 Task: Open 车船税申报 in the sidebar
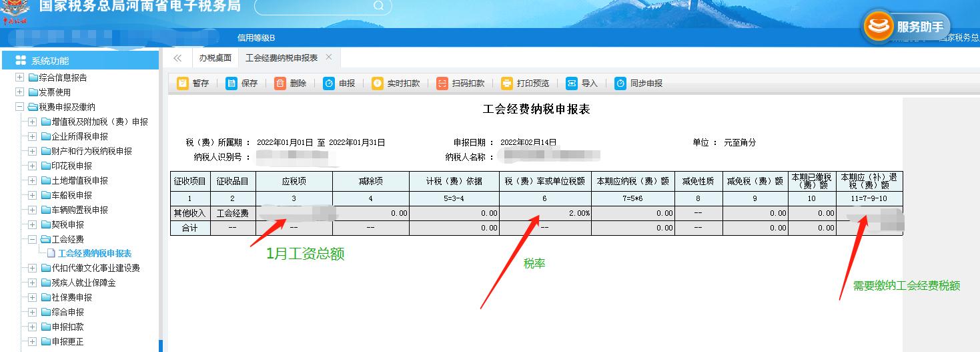[x=71, y=195]
